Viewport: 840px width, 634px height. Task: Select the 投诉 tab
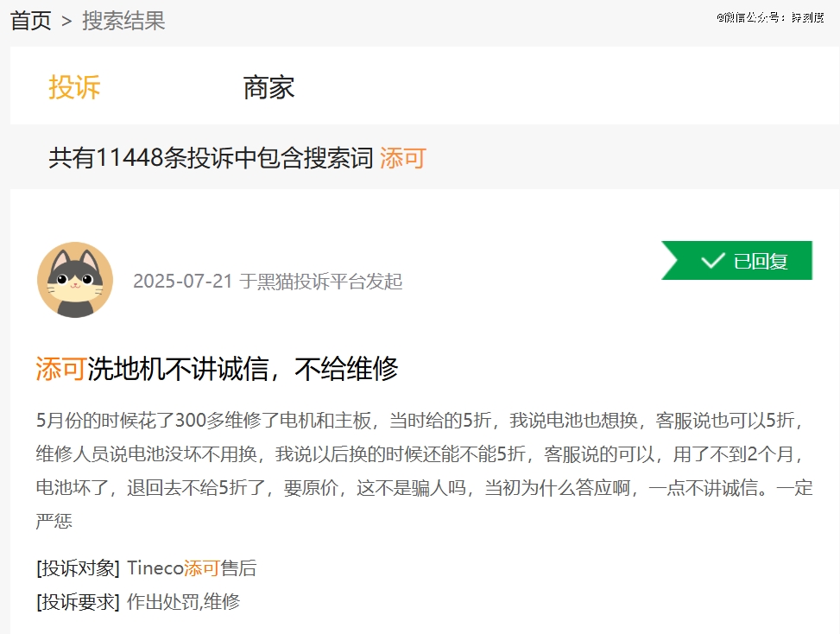tap(74, 87)
